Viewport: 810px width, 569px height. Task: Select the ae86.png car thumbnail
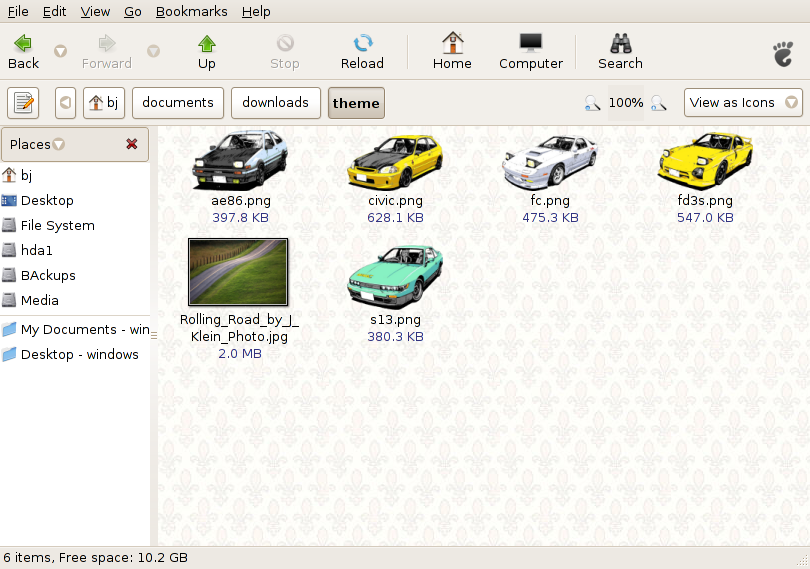tap(240, 160)
